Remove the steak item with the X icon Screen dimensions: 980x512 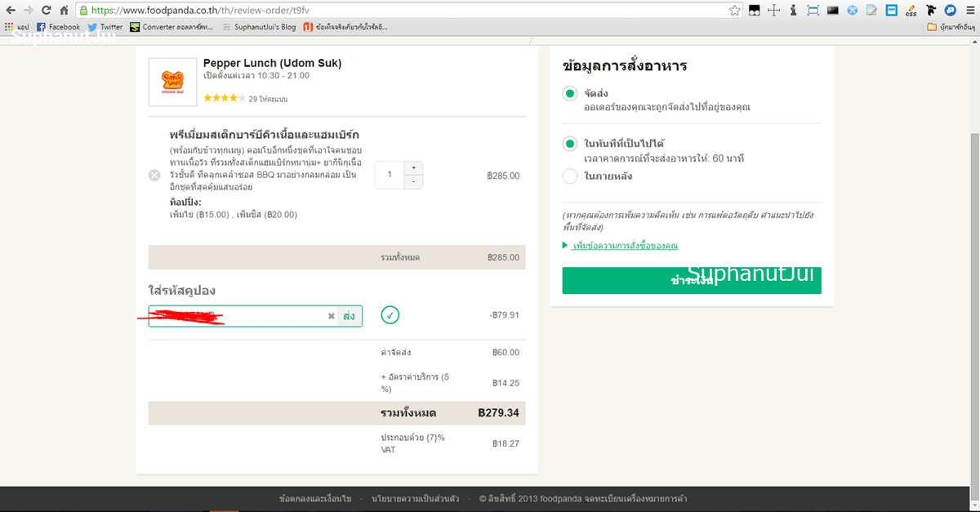click(x=154, y=175)
